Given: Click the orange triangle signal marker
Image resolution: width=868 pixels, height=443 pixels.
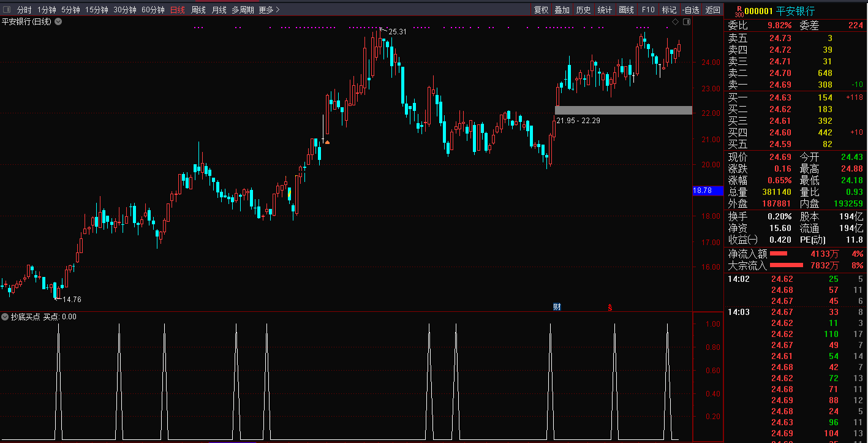Looking at the screenshot, I should click(327, 142).
